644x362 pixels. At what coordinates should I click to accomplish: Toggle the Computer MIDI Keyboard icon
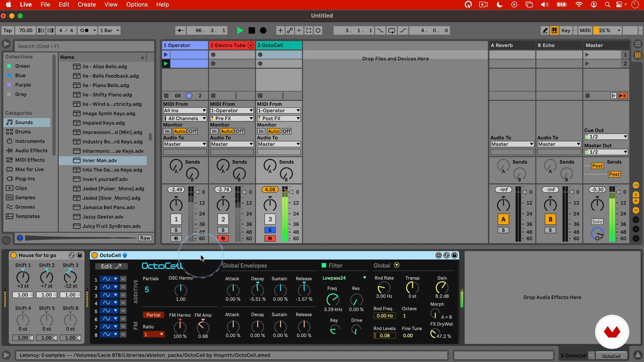pyautogui.click(x=554, y=31)
